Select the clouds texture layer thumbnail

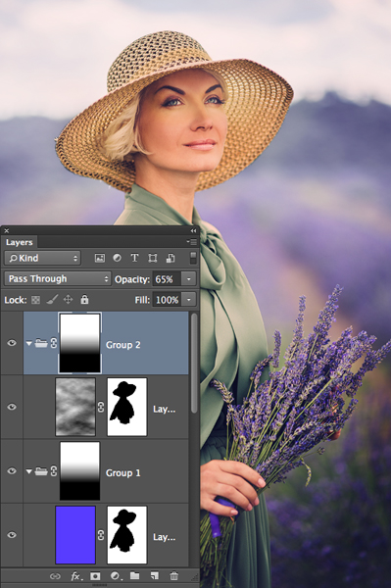(x=75, y=407)
